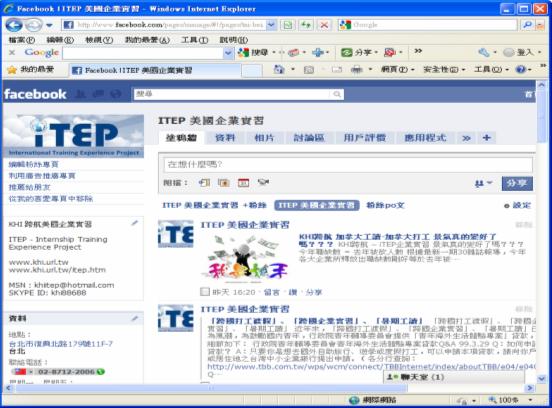Viewport: 552px width, 408px height.
Task: Click the magnifier search button in IE
Action: click(527, 25)
